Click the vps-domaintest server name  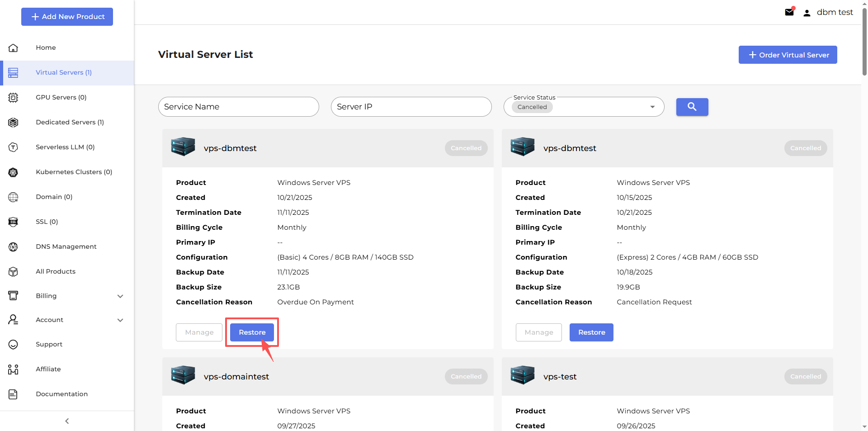236,377
